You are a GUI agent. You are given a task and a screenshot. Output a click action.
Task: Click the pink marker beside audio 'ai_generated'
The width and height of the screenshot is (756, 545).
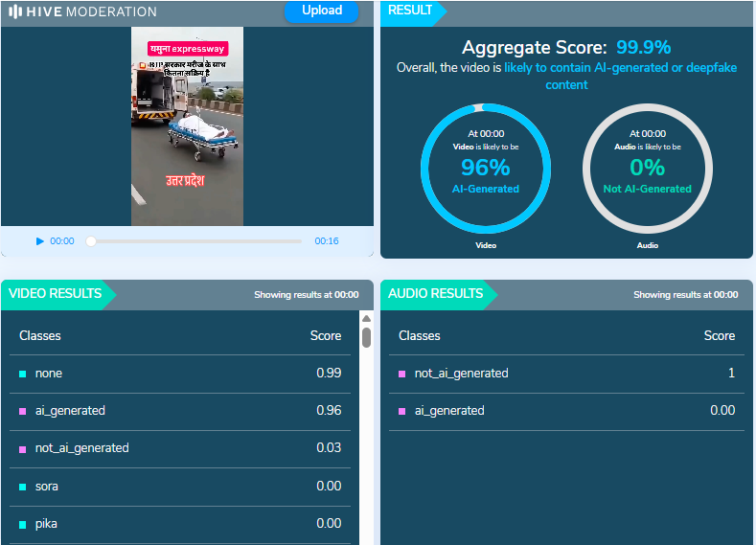[x=402, y=411]
